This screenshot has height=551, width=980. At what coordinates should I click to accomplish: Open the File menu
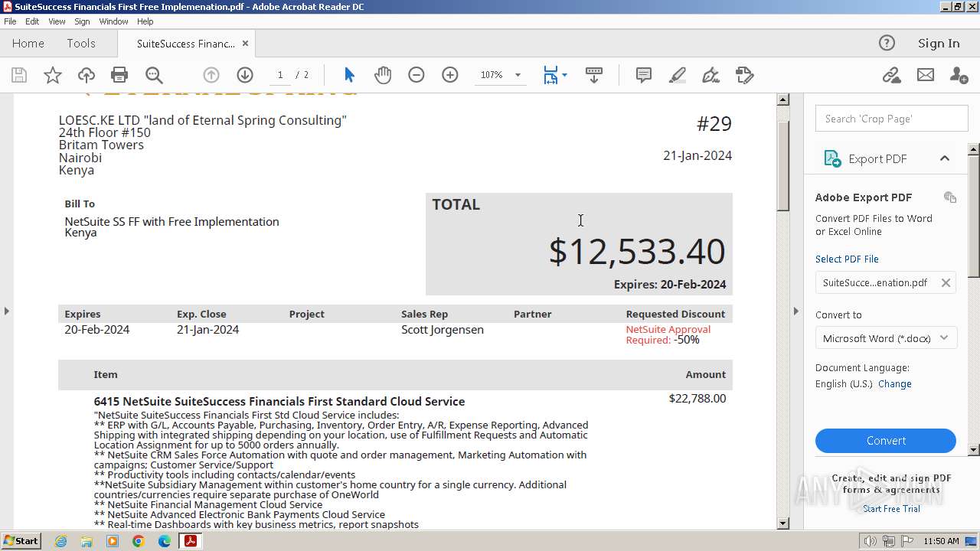(10, 21)
